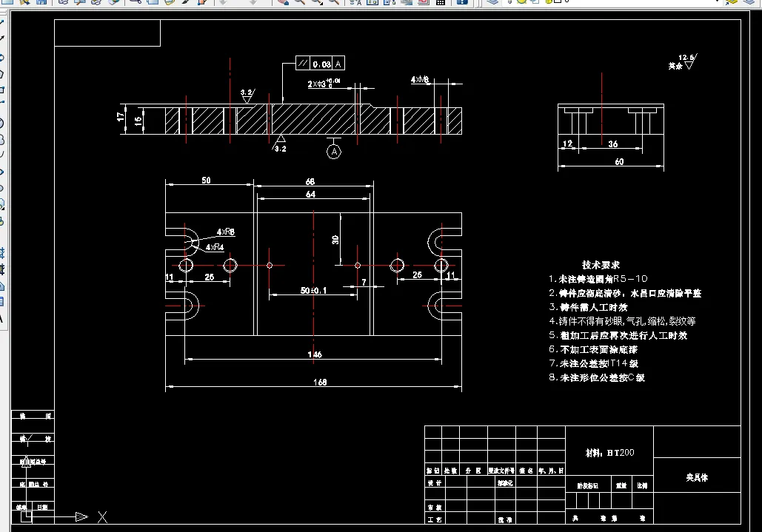The height and width of the screenshot is (532, 762).
Task: Click the 4×R8 radius label
Action: tap(226, 232)
